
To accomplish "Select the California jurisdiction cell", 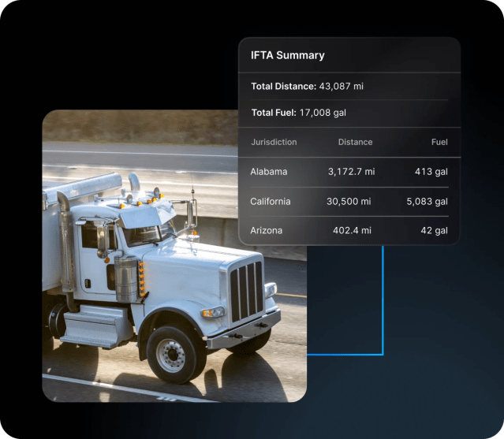I will pos(271,201).
